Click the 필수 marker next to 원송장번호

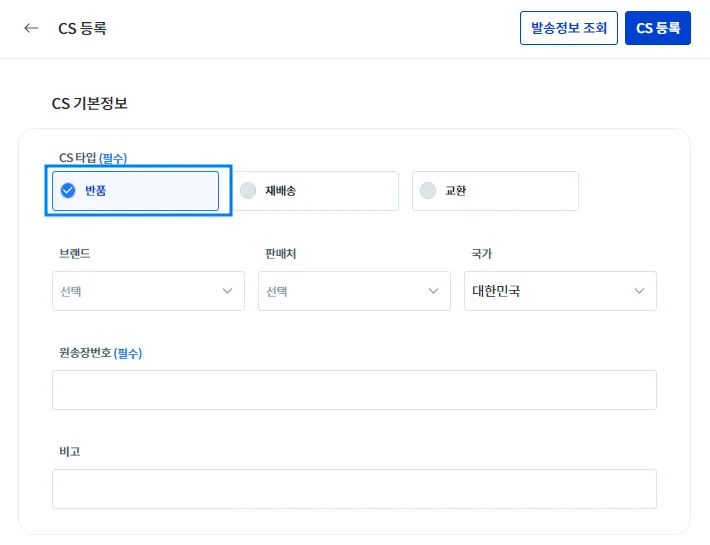[x=128, y=353]
